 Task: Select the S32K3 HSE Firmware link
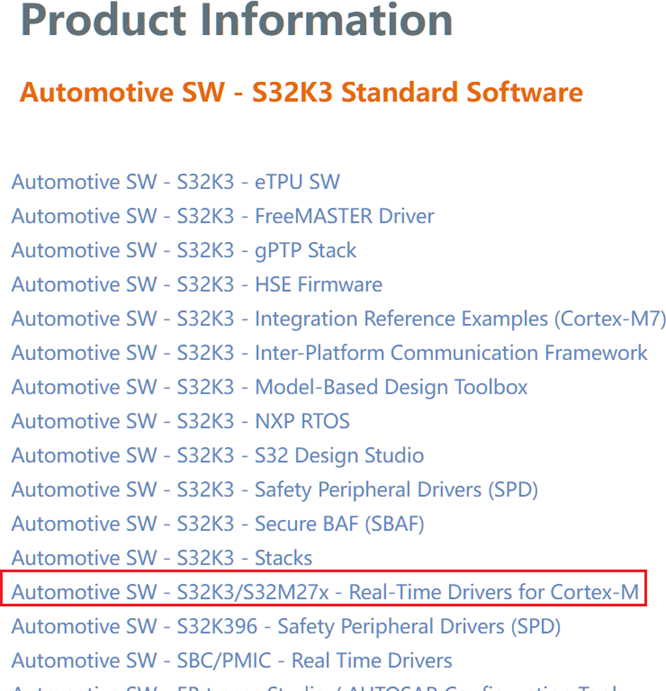pyautogui.click(x=196, y=285)
